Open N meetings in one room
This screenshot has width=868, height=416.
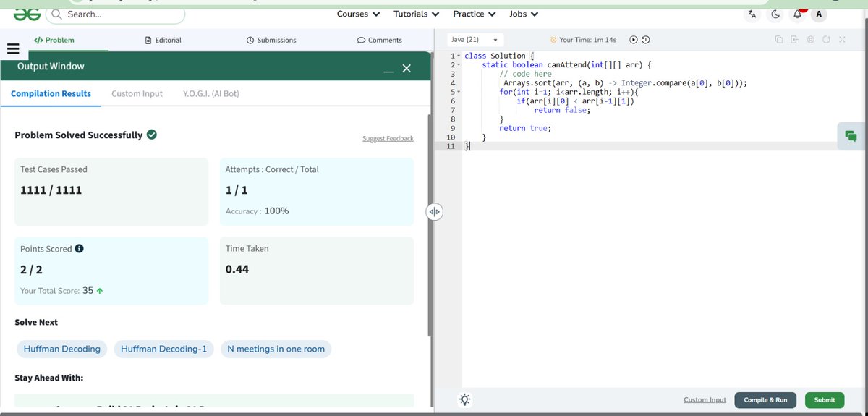pyautogui.click(x=276, y=349)
